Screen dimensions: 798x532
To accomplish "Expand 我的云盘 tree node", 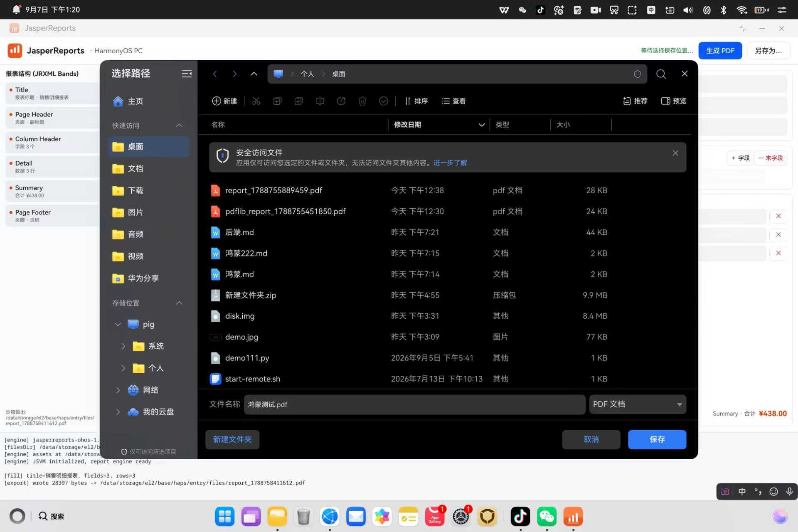I will coord(118,412).
